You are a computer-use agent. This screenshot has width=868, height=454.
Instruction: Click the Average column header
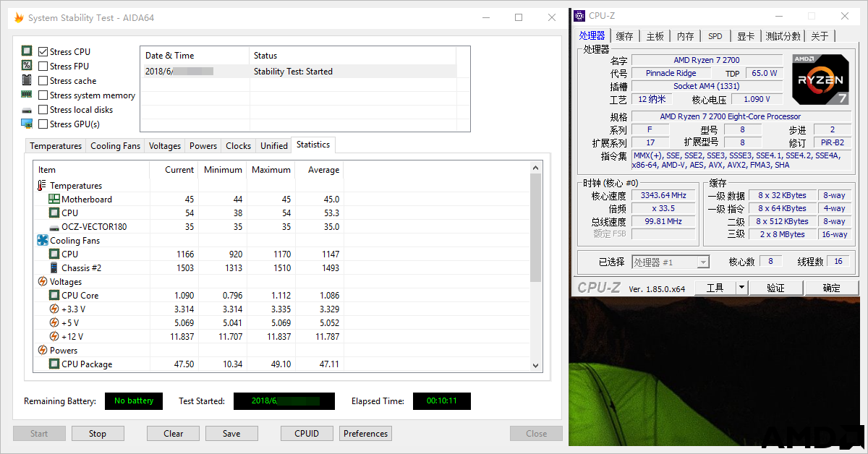pos(320,170)
